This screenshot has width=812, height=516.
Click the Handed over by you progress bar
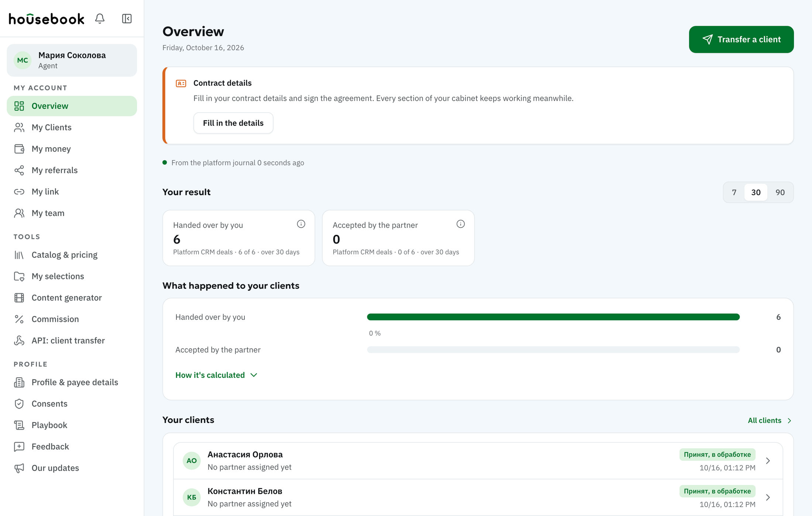click(x=553, y=317)
